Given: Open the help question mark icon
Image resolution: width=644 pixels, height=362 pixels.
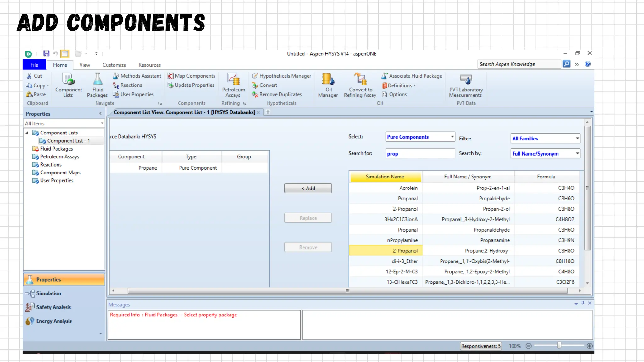Looking at the screenshot, I should 587,64.
